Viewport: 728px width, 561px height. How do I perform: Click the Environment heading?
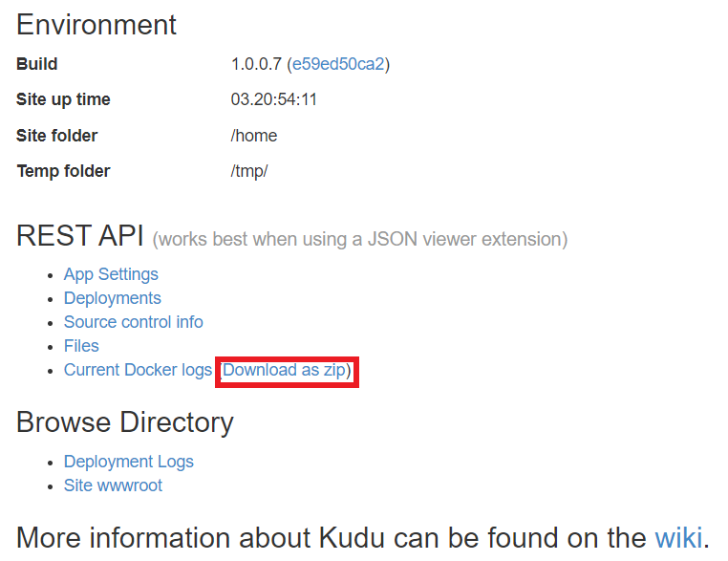tap(96, 25)
